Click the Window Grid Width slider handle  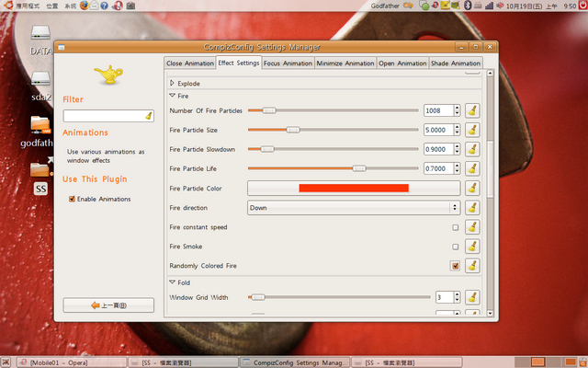(258, 297)
